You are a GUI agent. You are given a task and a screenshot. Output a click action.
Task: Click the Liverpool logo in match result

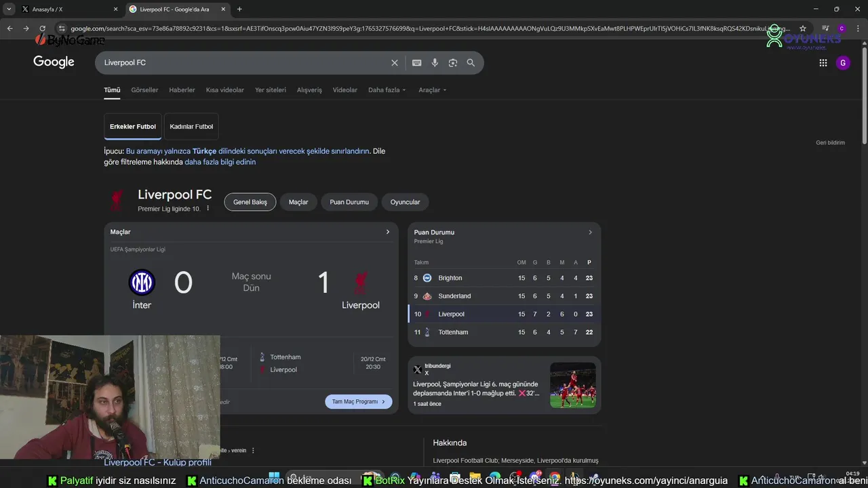[x=360, y=283]
